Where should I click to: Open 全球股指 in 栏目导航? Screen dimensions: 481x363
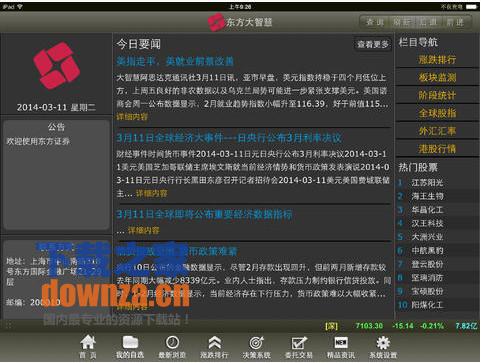pyautogui.click(x=437, y=113)
